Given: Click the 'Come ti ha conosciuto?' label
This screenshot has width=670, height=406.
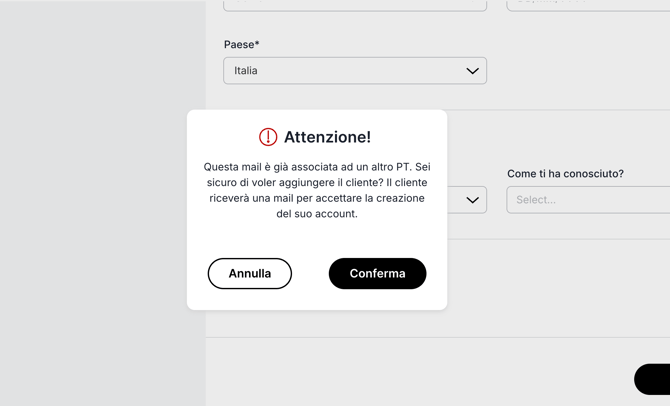Looking at the screenshot, I should tap(565, 174).
